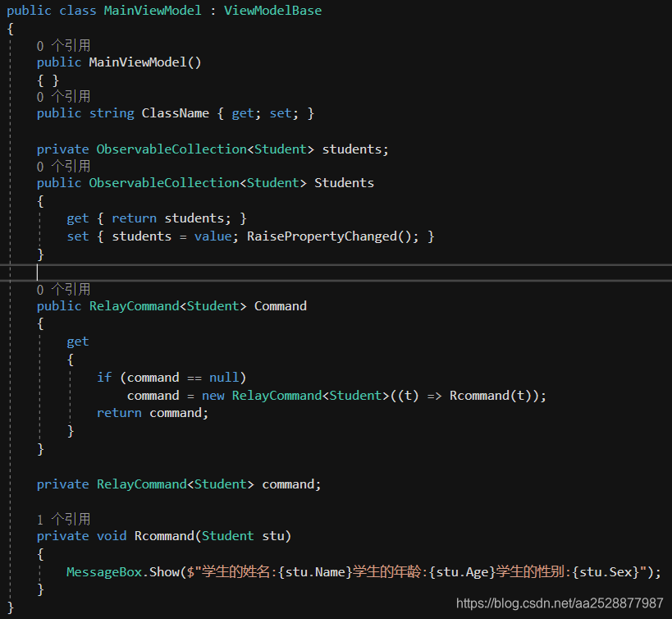Click '学生的年龄:' in the string
The height and width of the screenshot is (619, 672).
coord(391,572)
